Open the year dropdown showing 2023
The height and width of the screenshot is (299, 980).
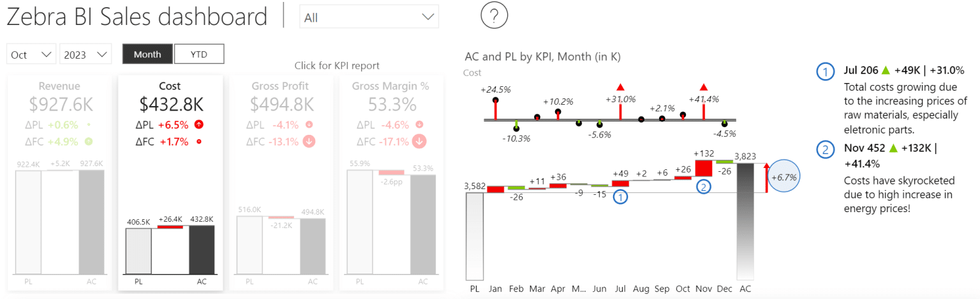pyautogui.click(x=85, y=54)
